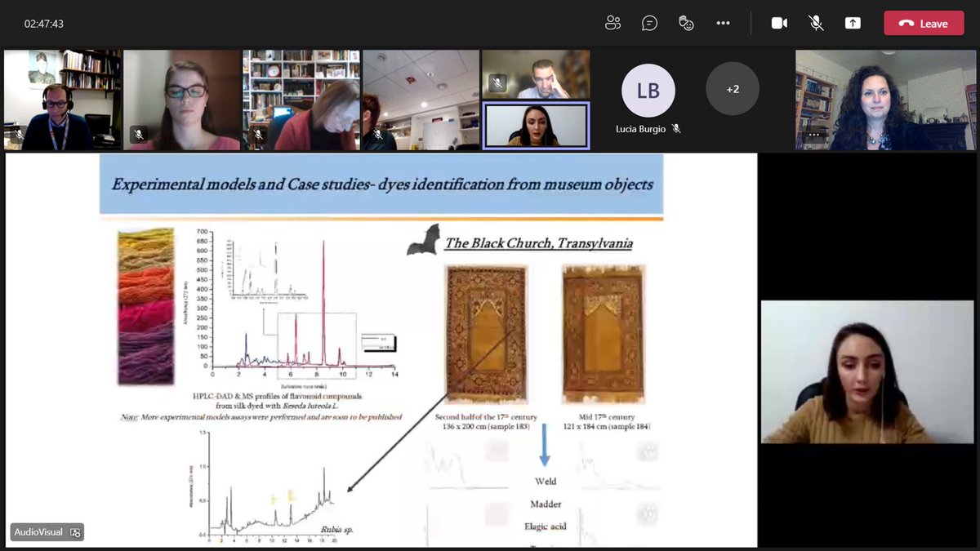Click the shared slide title banner

point(381,184)
